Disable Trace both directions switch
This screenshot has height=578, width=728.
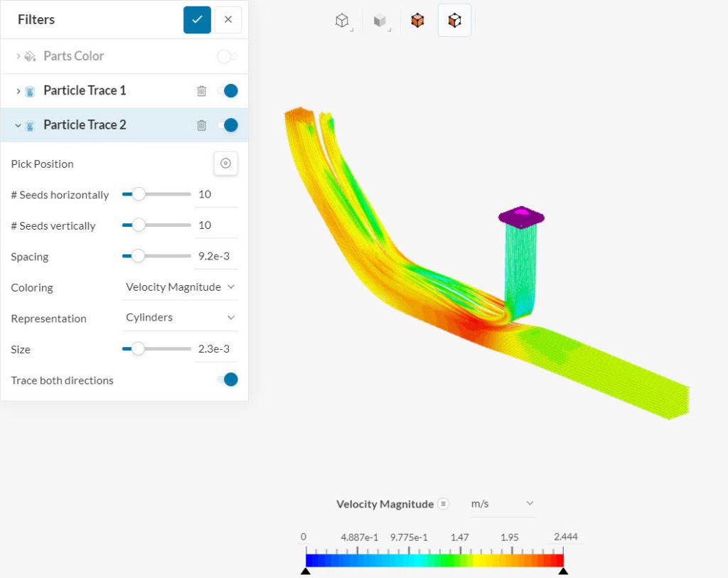click(x=228, y=380)
